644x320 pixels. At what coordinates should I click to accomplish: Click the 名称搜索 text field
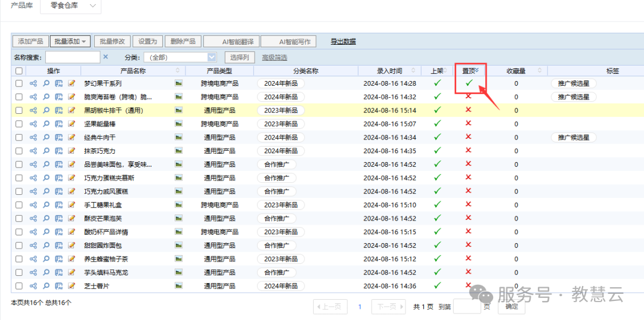[x=73, y=57]
